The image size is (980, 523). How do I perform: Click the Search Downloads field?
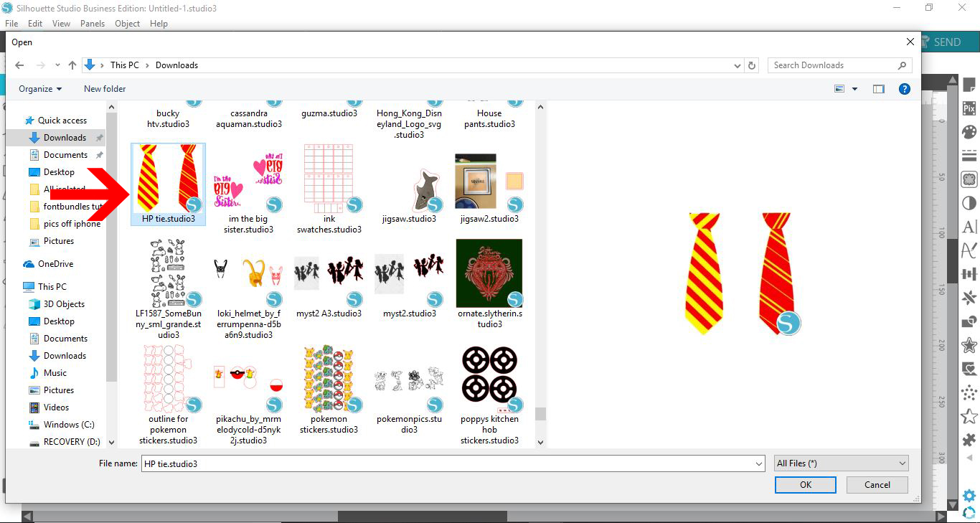832,65
